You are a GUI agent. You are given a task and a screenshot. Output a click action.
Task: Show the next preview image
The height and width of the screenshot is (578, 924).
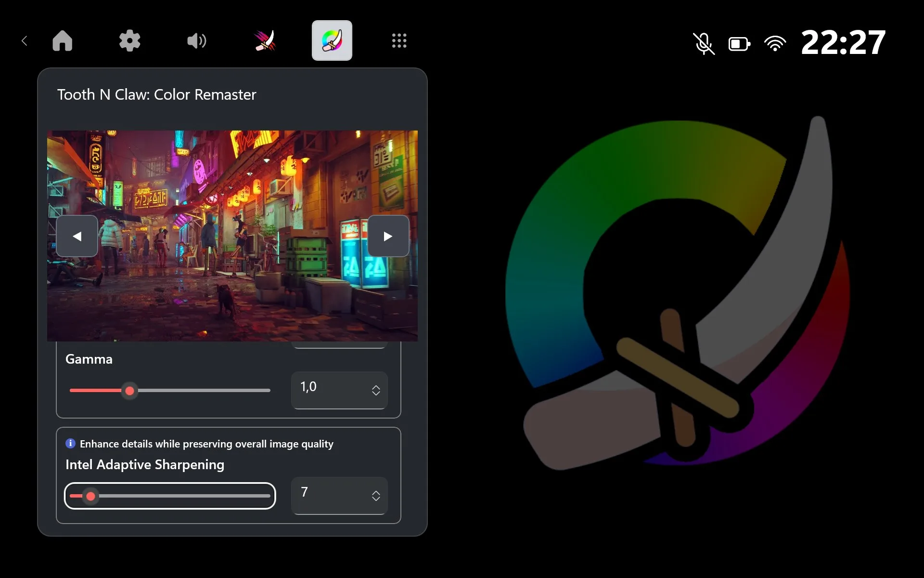tap(388, 236)
